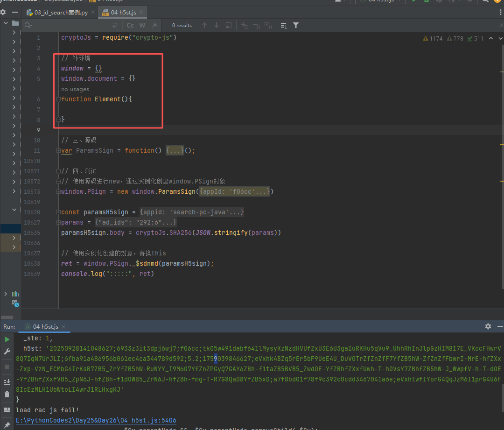
Task: Click project panel horizontal scrollbar
Action: pyautogui.click(x=7, y=317)
